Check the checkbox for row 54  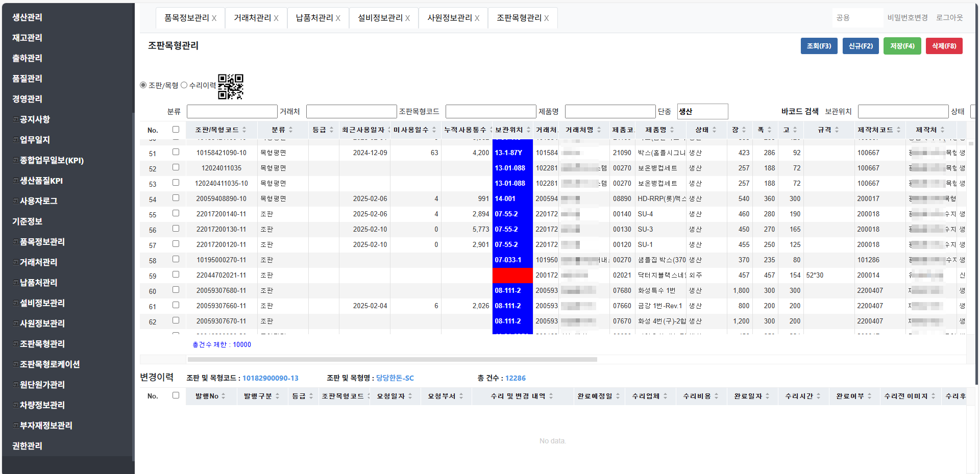[176, 198]
